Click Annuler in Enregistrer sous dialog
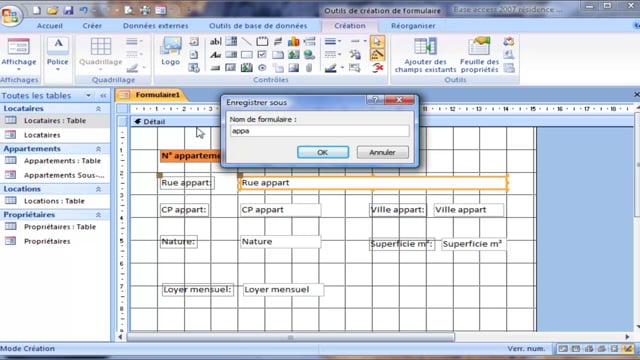The image size is (640, 360). [x=382, y=152]
